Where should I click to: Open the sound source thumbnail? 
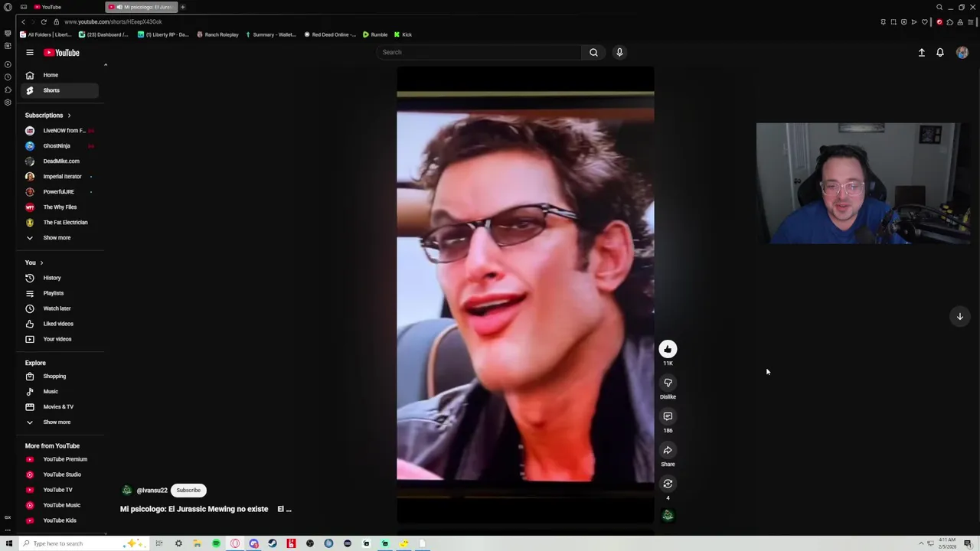click(668, 516)
